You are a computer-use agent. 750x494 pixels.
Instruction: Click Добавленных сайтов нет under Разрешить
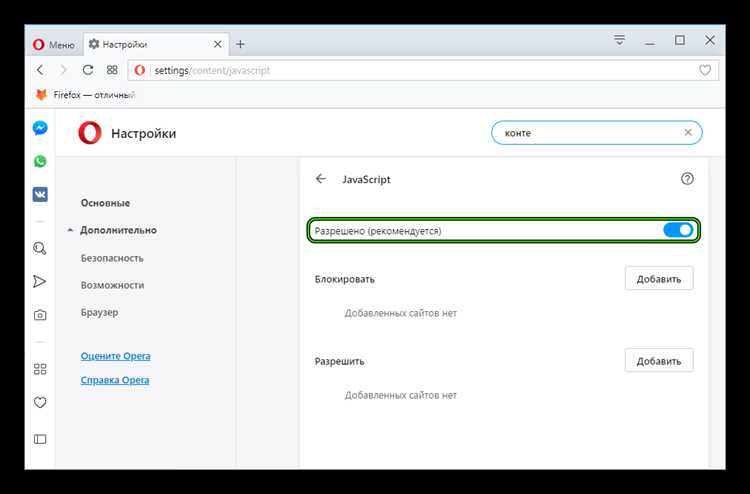click(x=400, y=395)
